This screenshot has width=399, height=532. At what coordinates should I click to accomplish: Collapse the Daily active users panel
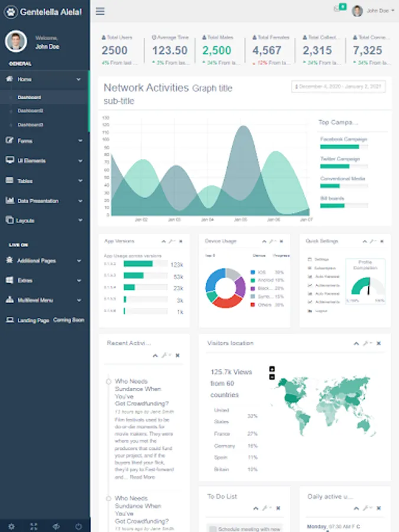click(x=356, y=508)
